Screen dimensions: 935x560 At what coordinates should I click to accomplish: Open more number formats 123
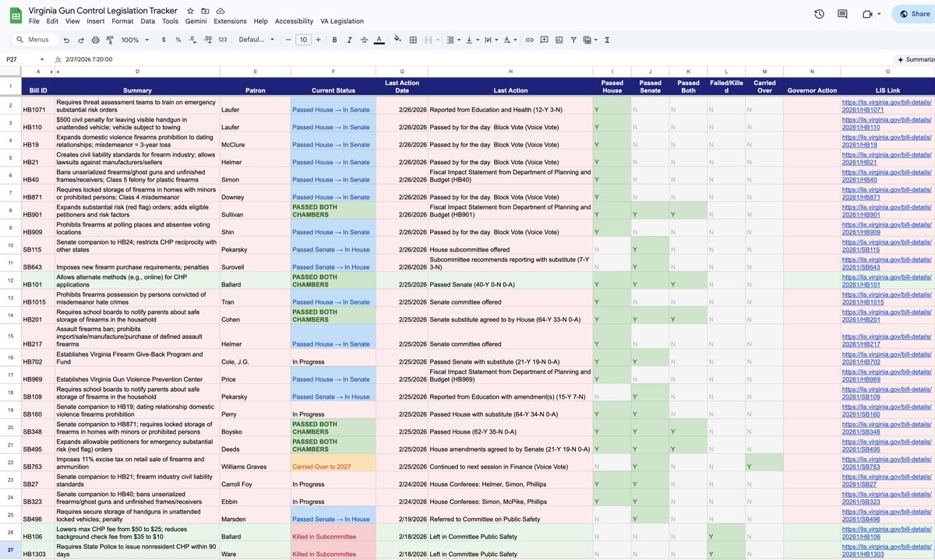pos(223,40)
